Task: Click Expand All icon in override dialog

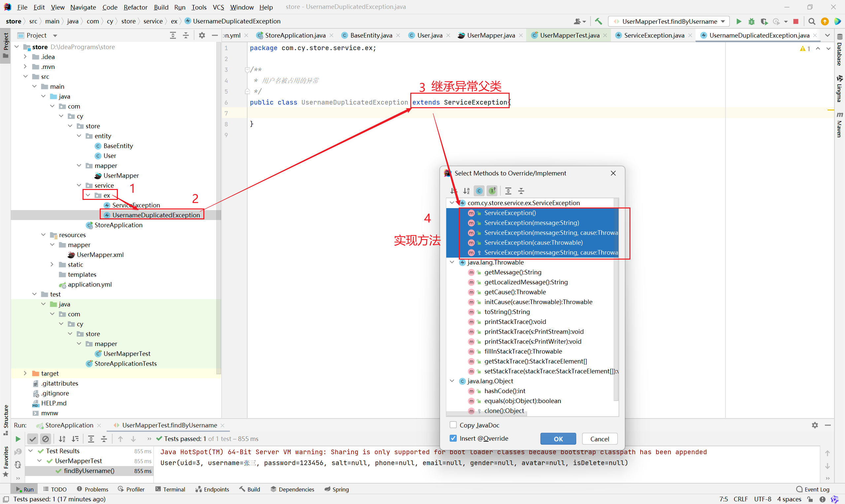Action: pyautogui.click(x=508, y=191)
